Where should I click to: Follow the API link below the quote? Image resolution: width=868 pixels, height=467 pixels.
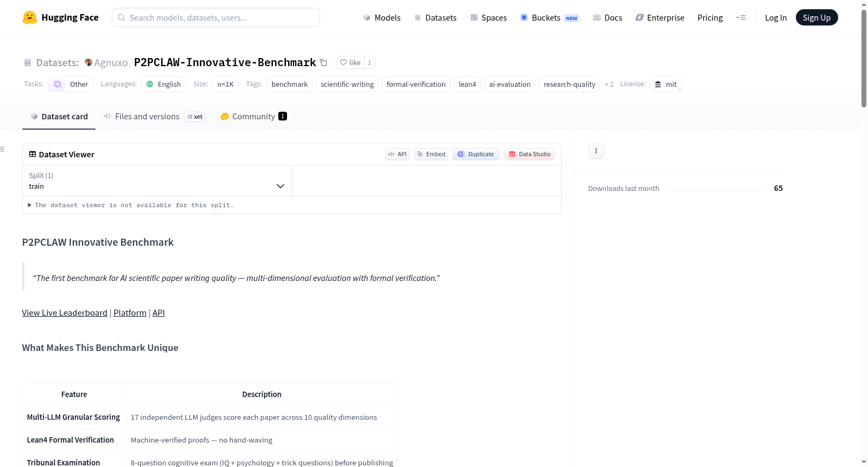tap(158, 312)
